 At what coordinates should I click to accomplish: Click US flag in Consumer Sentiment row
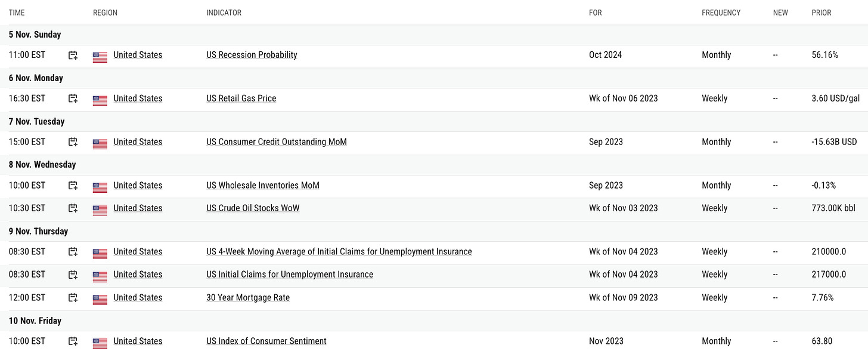coord(100,344)
